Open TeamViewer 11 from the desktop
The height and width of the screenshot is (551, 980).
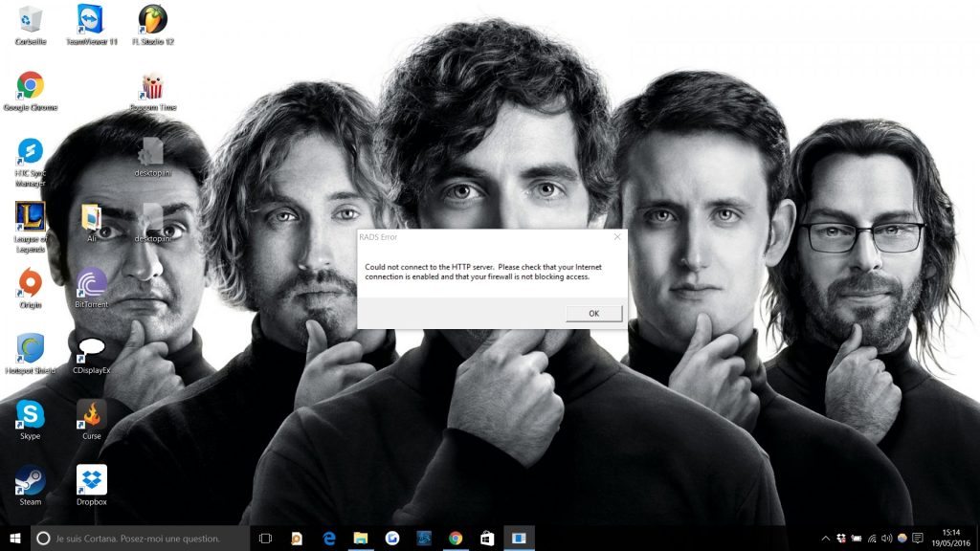92,19
